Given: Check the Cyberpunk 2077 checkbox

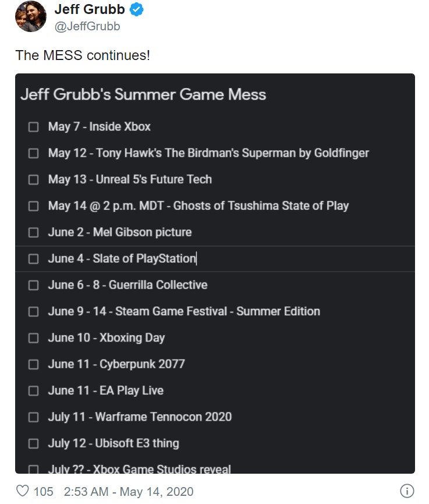Looking at the screenshot, I should pyautogui.click(x=34, y=364).
